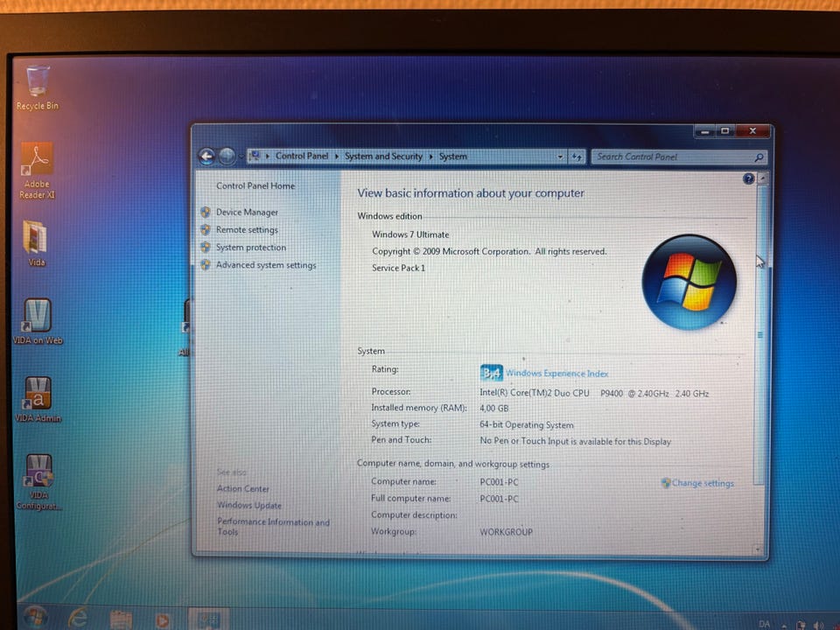Close the System window
Viewport: 840px width, 630px height.
(752, 131)
